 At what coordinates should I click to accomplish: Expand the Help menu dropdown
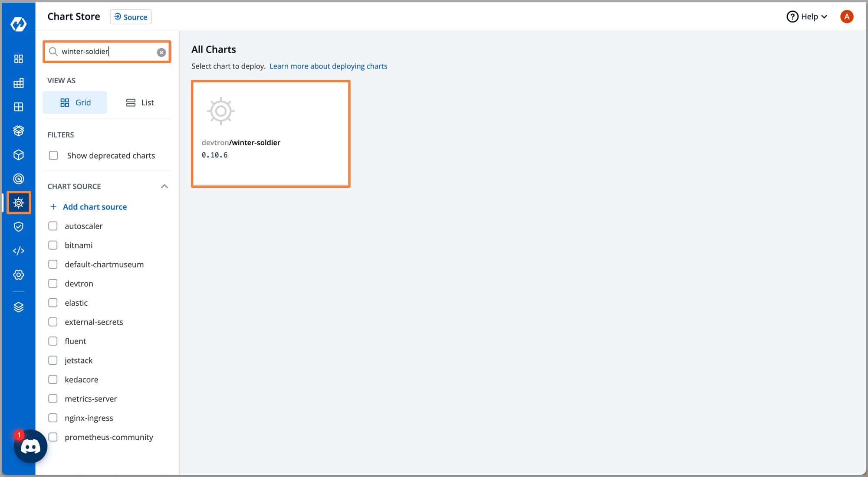coord(808,16)
